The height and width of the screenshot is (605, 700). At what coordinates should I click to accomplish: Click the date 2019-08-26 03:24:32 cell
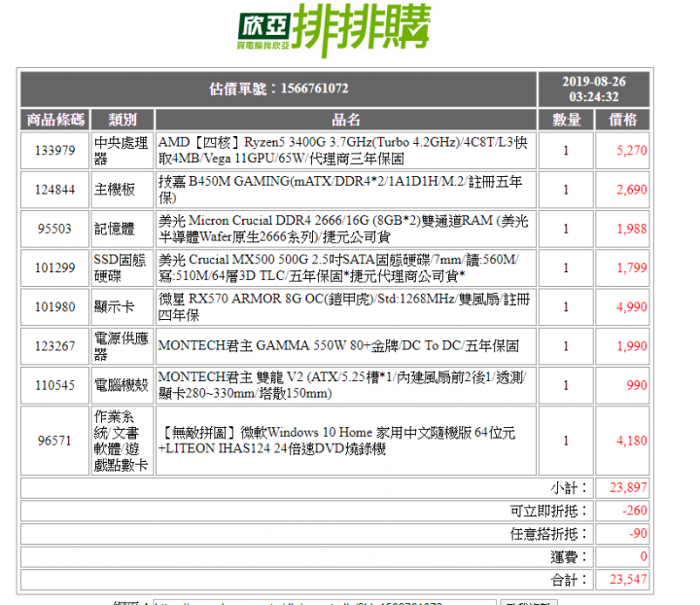[x=594, y=89]
